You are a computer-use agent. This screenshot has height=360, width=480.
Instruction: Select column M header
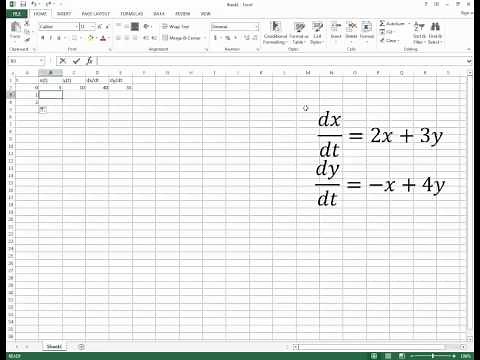pos(308,73)
